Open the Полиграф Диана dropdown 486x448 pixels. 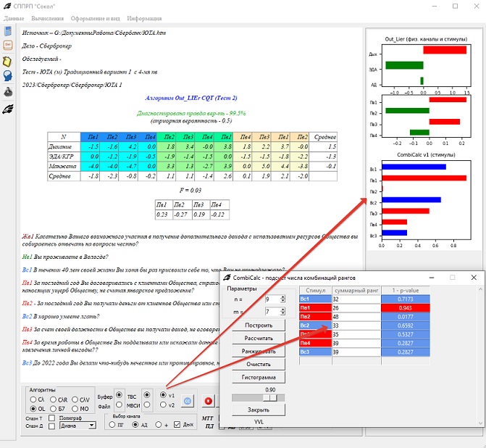[77, 426]
